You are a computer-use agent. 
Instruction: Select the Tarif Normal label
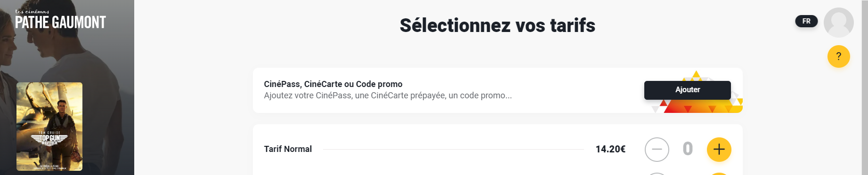pos(288,149)
